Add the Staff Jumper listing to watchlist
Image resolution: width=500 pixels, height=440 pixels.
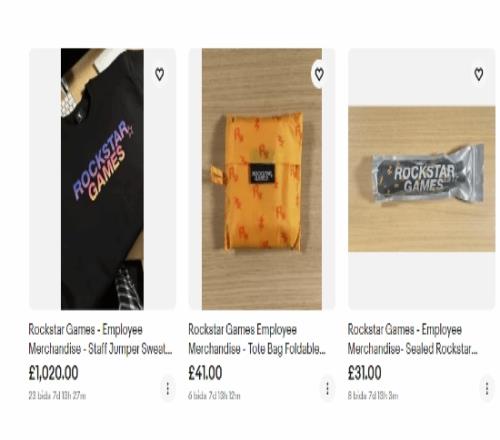tap(160, 74)
